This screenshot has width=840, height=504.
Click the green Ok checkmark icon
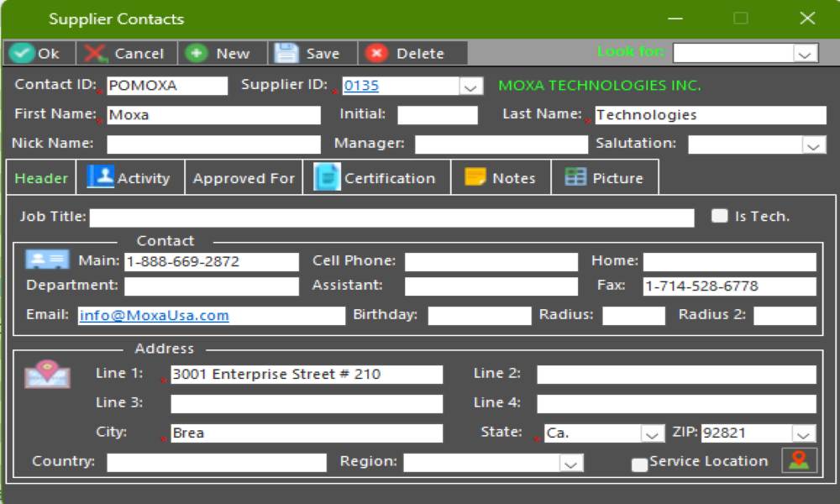click(x=23, y=53)
